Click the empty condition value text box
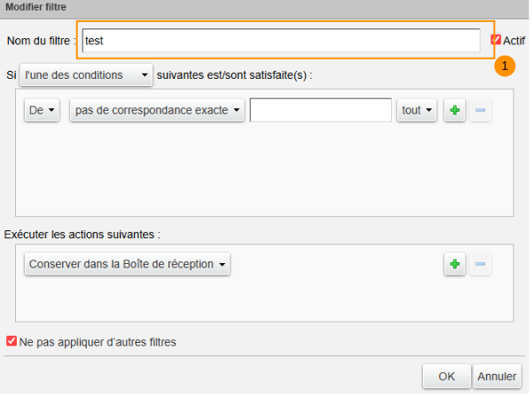Viewport: 532px width, 396px height. click(x=321, y=110)
